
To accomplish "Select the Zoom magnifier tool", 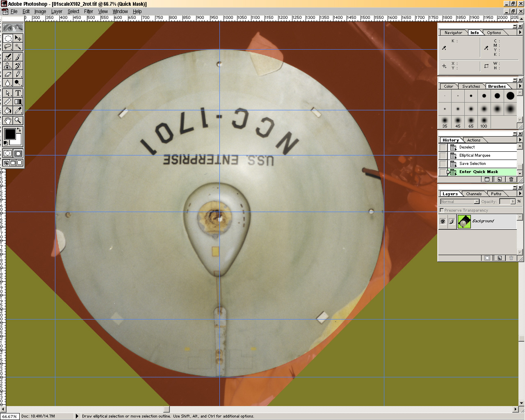I will pyautogui.click(x=18, y=121).
